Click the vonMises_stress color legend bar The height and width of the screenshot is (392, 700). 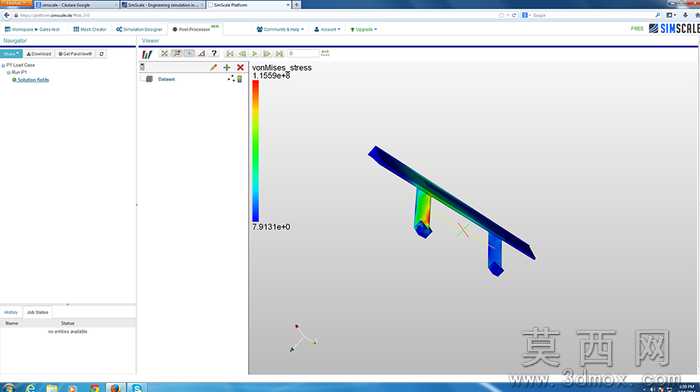tap(255, 151)
